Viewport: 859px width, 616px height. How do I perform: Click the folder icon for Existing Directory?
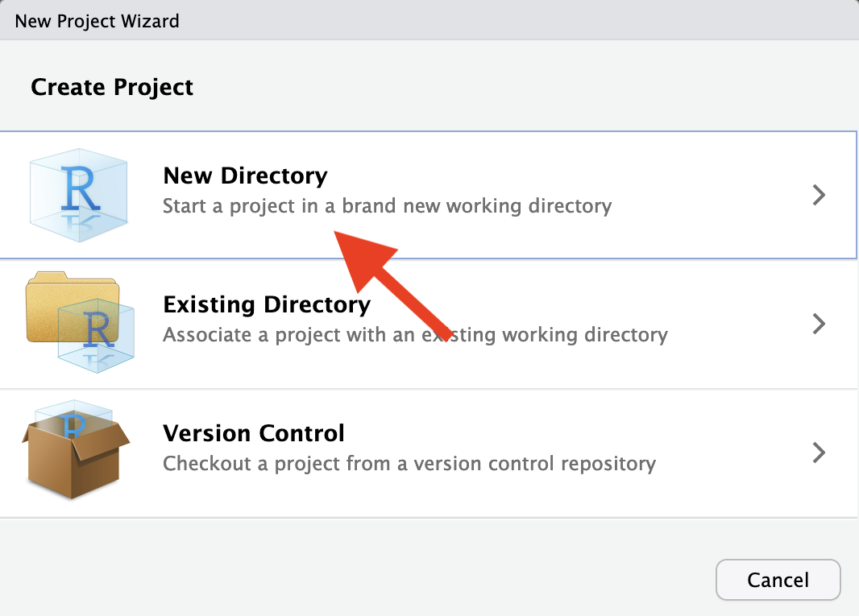80,323
